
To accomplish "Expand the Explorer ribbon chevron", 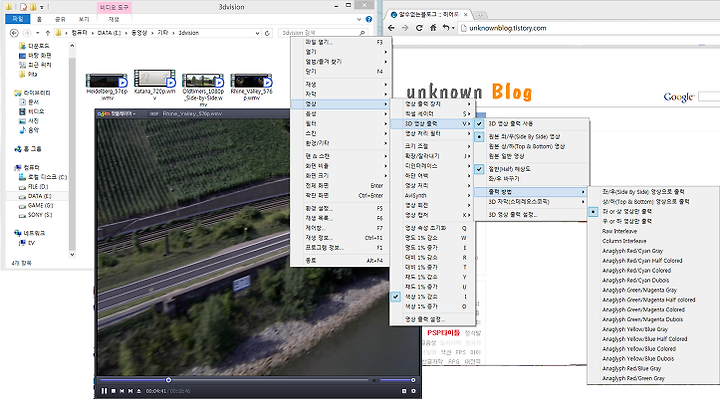I will 359,19.
